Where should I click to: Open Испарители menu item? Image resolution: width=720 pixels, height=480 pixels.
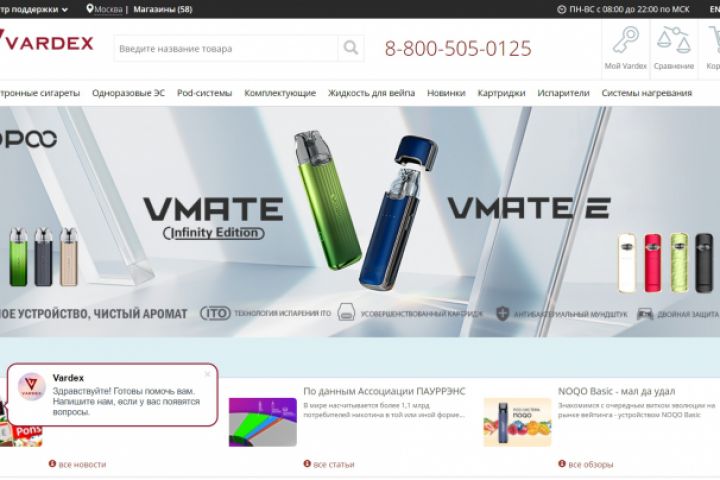(563, 93)
